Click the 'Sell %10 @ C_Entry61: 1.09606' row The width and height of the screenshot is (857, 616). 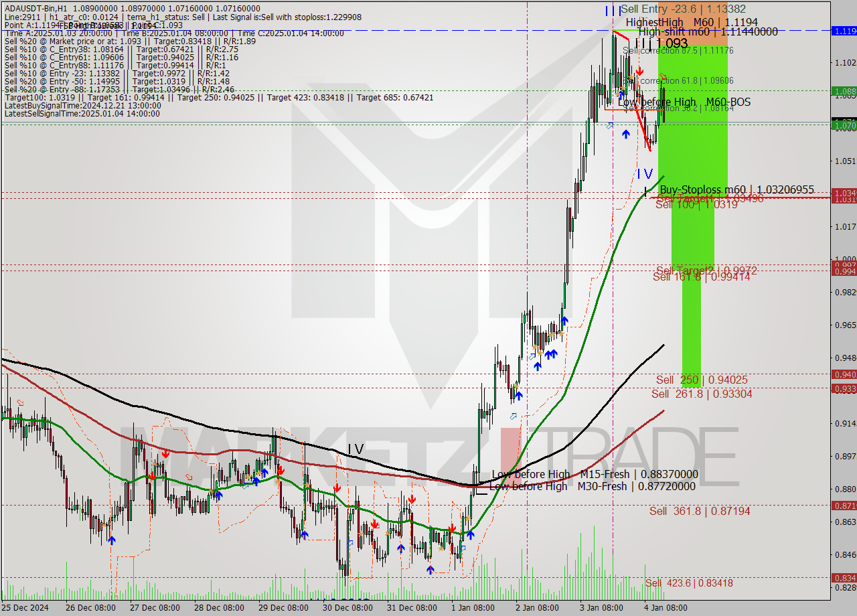pyautogui.click(x=121, y=58)
